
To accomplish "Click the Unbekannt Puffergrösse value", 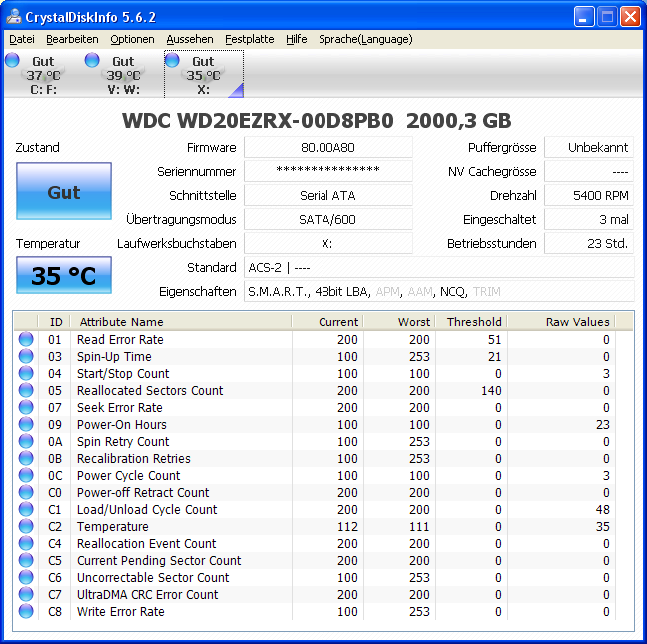I will point(589,148).
